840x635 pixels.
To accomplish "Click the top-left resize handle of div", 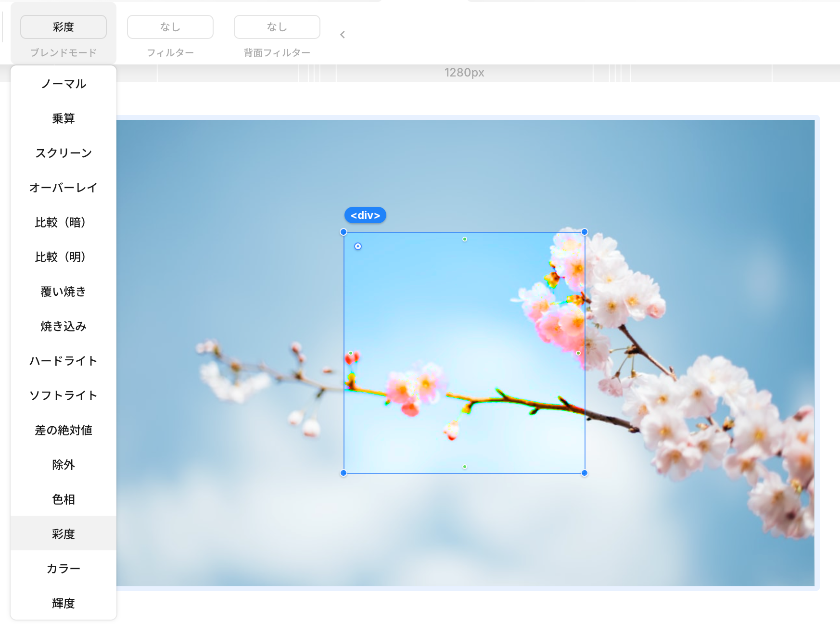I will tap(344, 232).
